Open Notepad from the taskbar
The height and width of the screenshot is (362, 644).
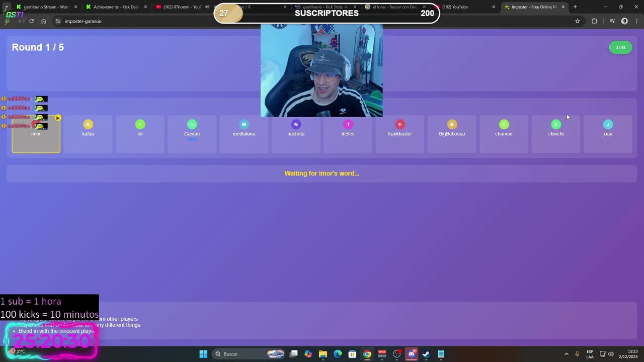pyautogui.click(x=441, y=354)
